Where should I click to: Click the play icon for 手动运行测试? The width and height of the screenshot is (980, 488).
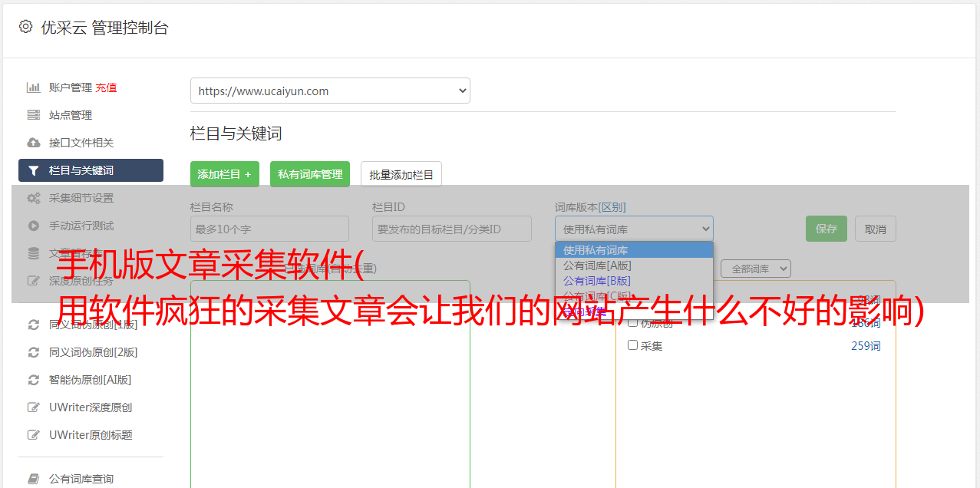point(34,226)
